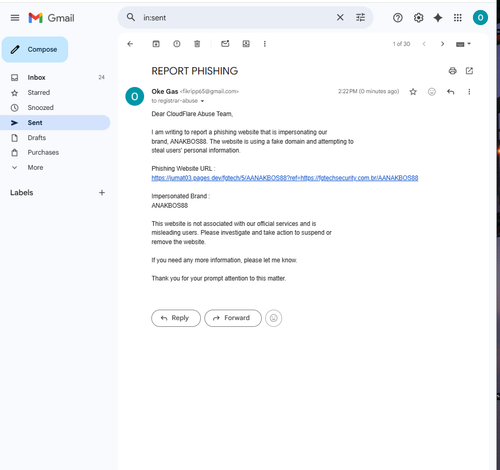This screenshot has height=470, width=500.
Task: Open Gmail settings gear
Action: [418, 18]
